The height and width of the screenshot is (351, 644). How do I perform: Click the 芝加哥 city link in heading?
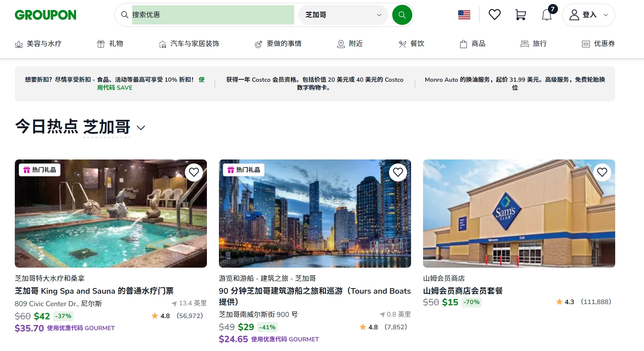(107, 127)
